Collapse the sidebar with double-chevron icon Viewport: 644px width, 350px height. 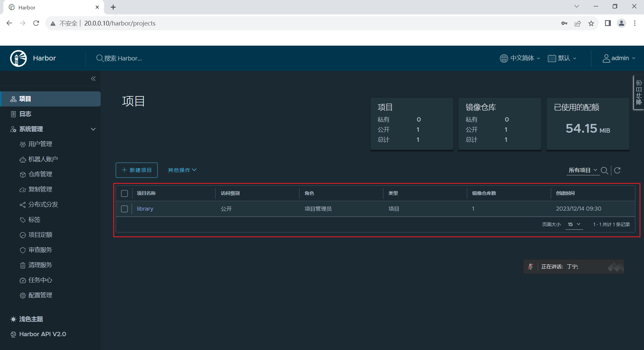click(x=93, y=79)
